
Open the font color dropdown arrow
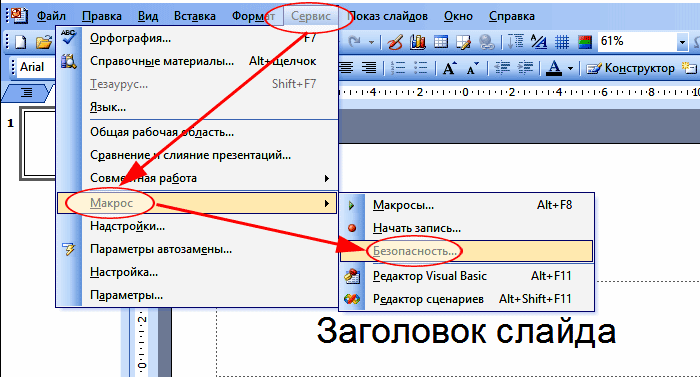coord(570,68)
